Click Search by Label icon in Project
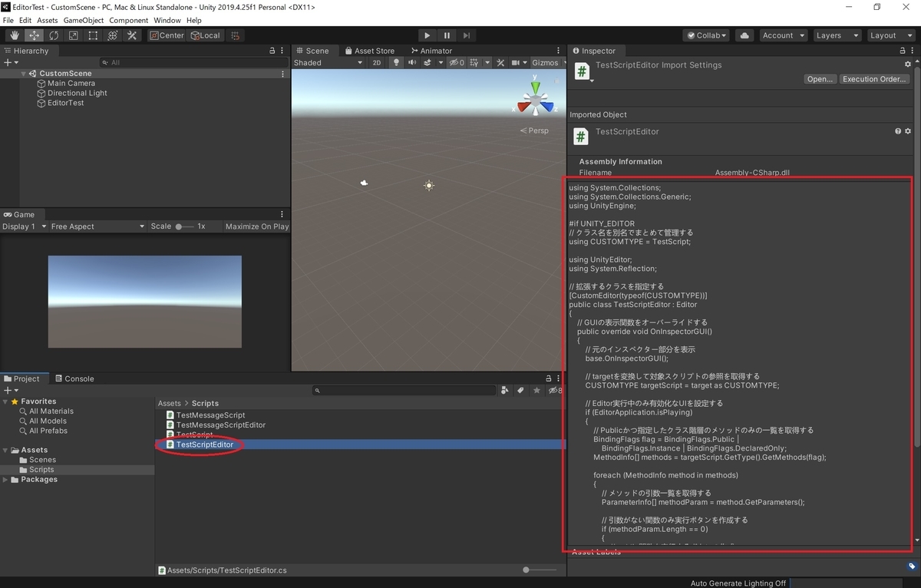 click(x=520, y=391)
